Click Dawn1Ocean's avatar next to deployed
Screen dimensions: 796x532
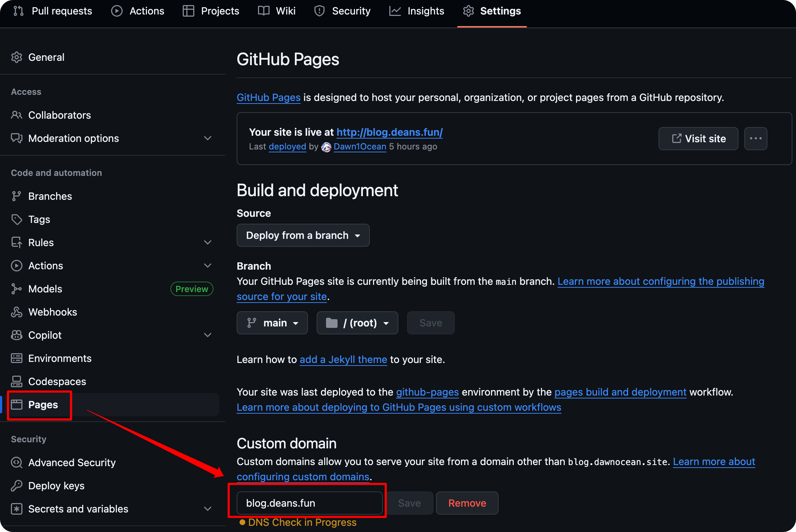326,147
